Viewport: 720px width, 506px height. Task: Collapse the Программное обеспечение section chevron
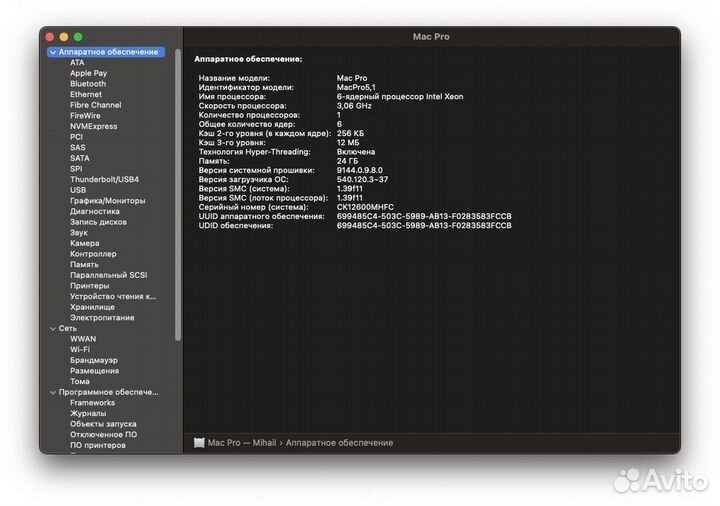53,393
